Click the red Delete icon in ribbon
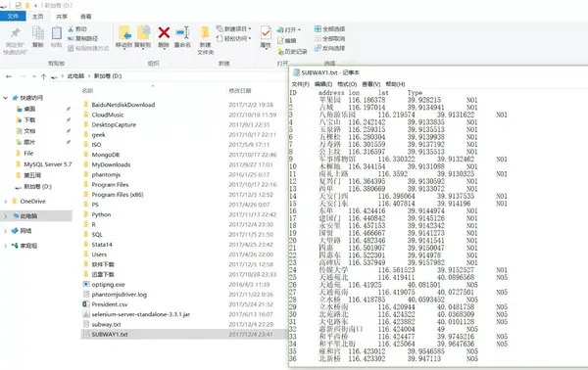Viewport: 588px width, 370px height. pyautogui.click(x=164, y=33)
